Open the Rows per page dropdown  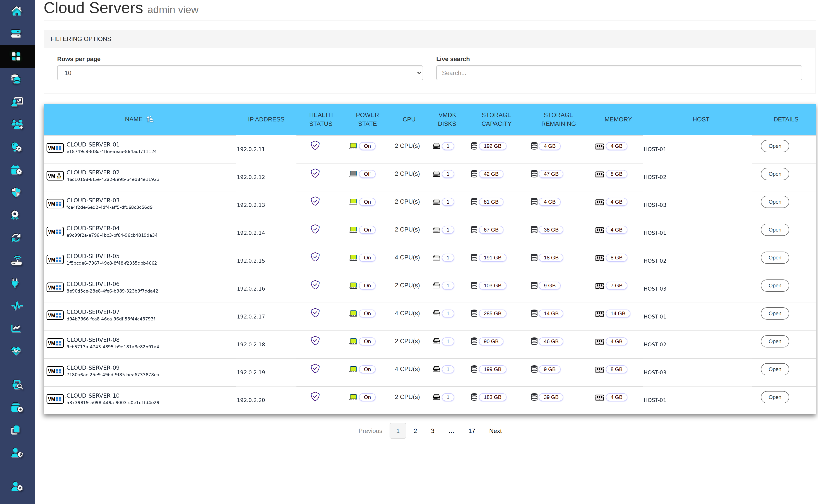[x=240, y=73]
